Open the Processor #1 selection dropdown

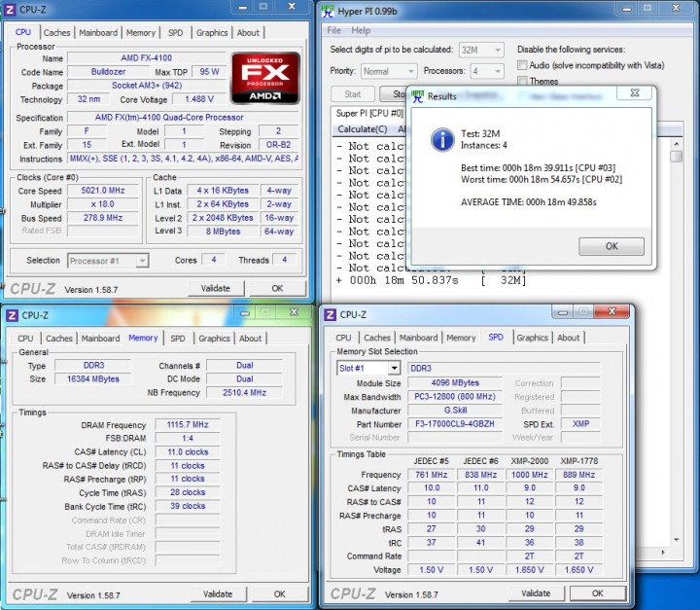pos(108,261)
